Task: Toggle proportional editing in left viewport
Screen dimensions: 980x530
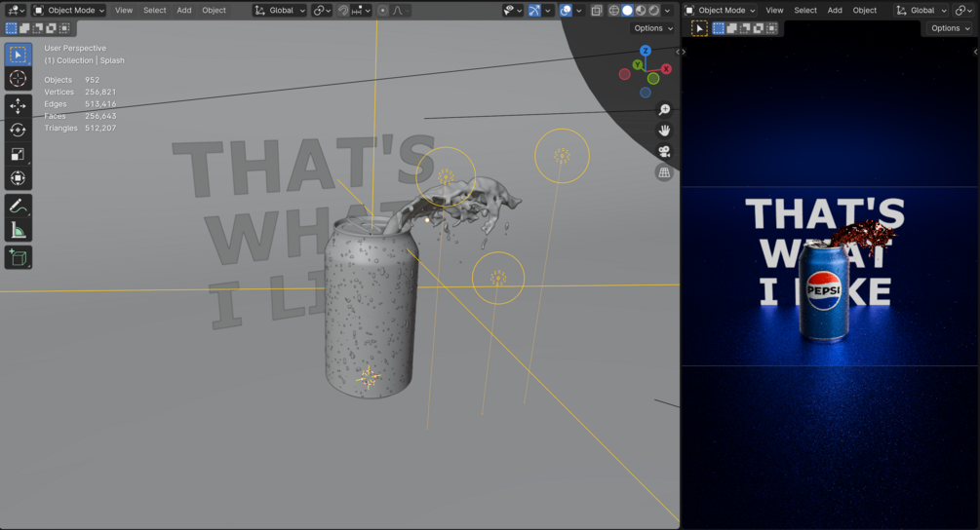Action: pos(383,10)
